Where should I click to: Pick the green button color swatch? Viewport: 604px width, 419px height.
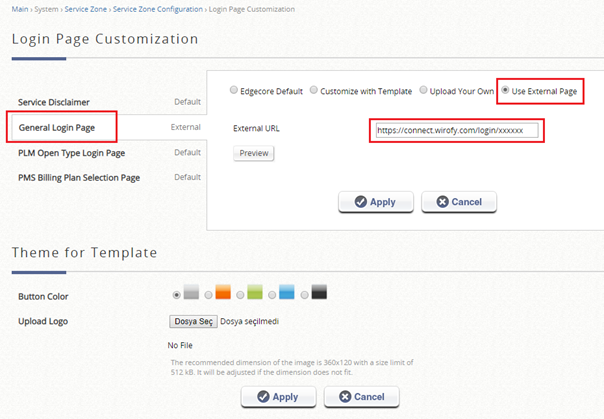(254, 293)
